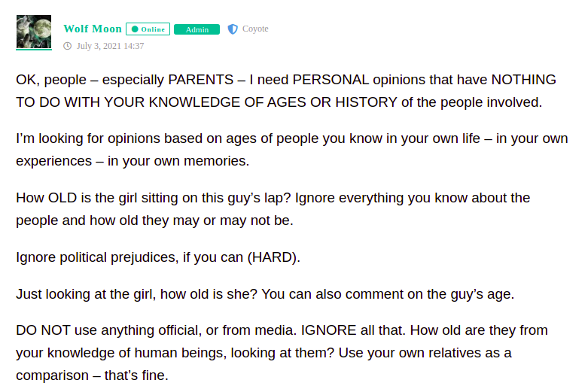Screen dimensions: 588x392
Task: Click the word IGNORE in last paragraph
Action: 328,330
